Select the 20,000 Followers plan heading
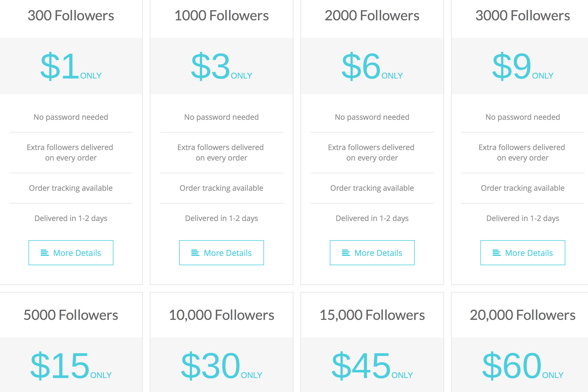This screenshot has width=588, height=392. 523,315
